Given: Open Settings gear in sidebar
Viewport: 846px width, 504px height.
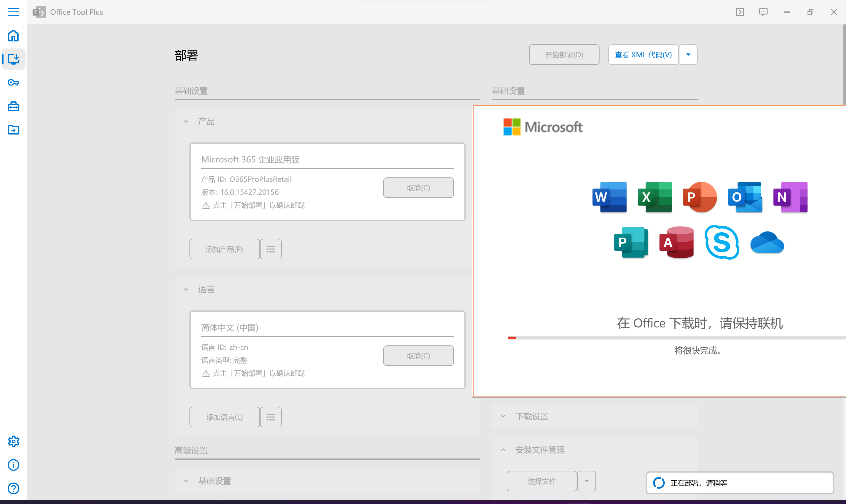Looking at the screenshot, I should tap(13, 441).
